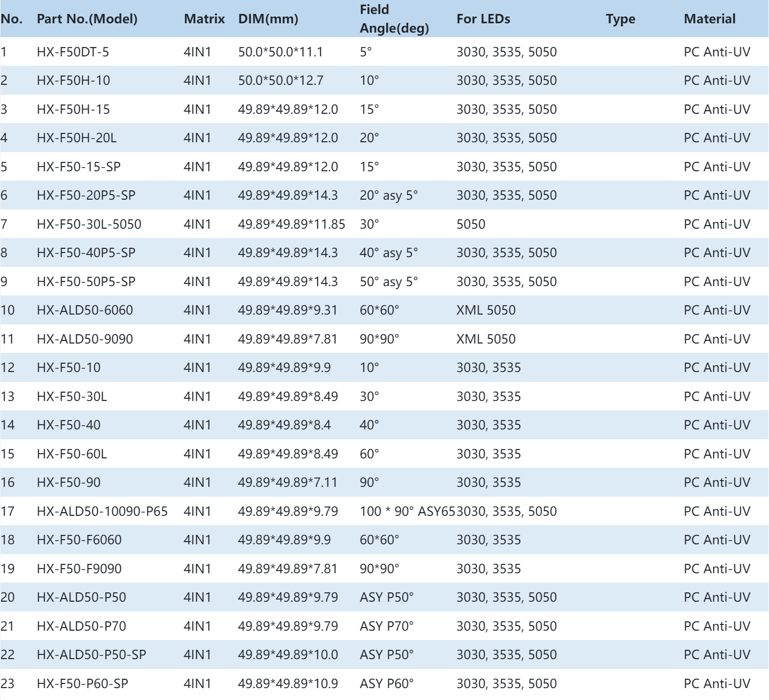
Task: Select the 100 * 90° ASY65 field angle
Action: 407,512
